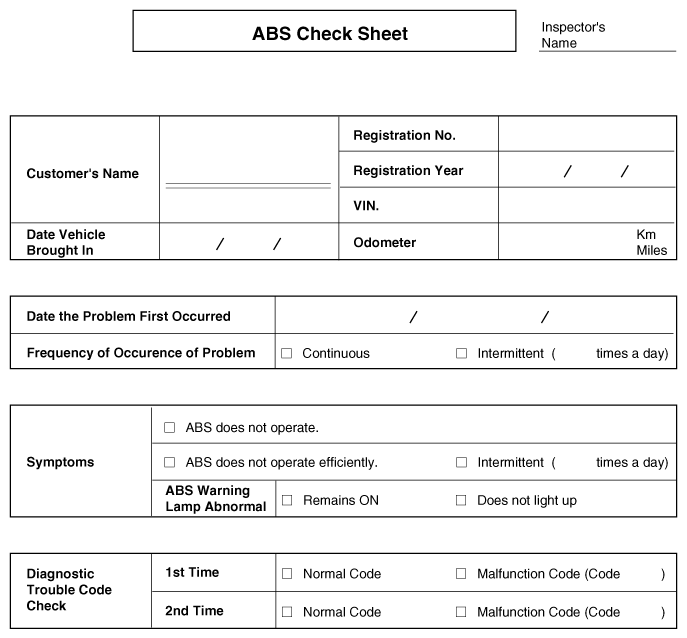This screenshot has width=687, height=638.
Task: Click the VIN. blank field
Action: (x=587, y=206)
